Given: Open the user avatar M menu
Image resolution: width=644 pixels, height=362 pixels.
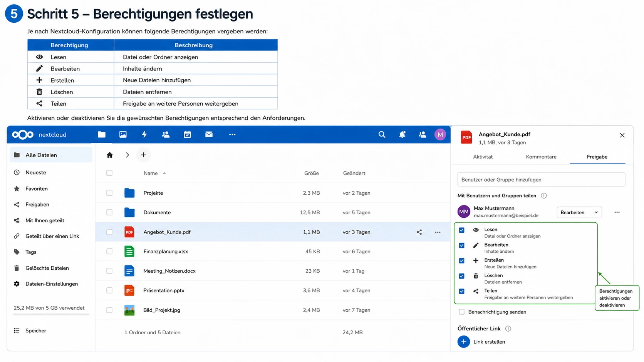Looking at the screenshot, I should (440, 134).
